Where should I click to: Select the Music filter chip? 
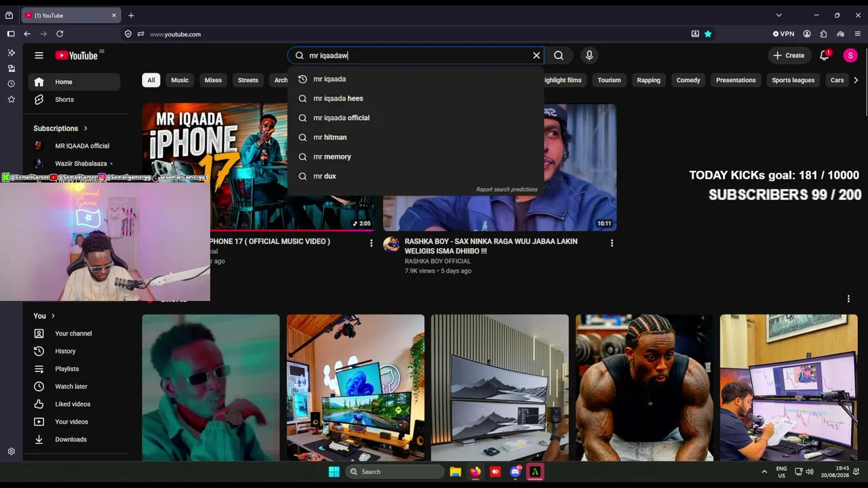[180, 80]
